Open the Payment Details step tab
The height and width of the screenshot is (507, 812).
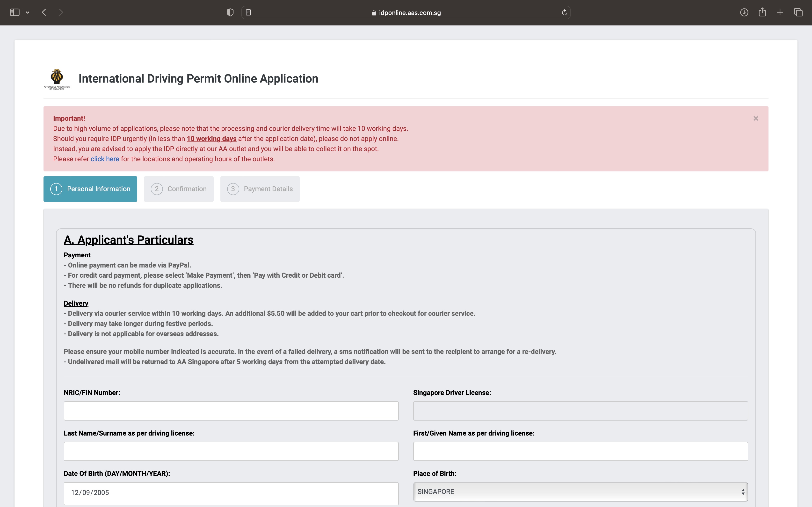click(260, 189)
